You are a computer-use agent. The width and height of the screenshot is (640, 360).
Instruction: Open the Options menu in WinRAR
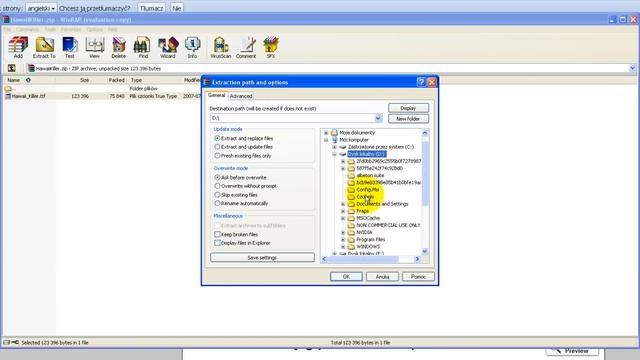(x=94, y=29)
